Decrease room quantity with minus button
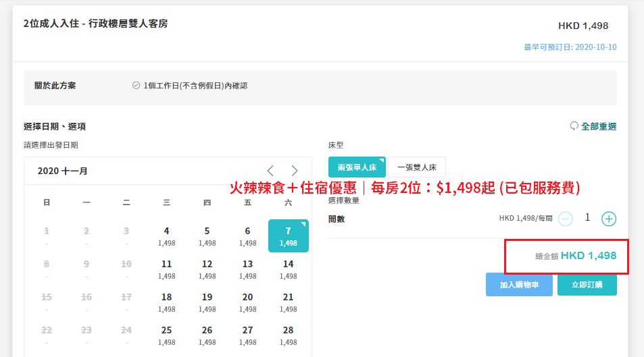The height and width of the screenshot is (357, 644). click(x=566, y=219)
